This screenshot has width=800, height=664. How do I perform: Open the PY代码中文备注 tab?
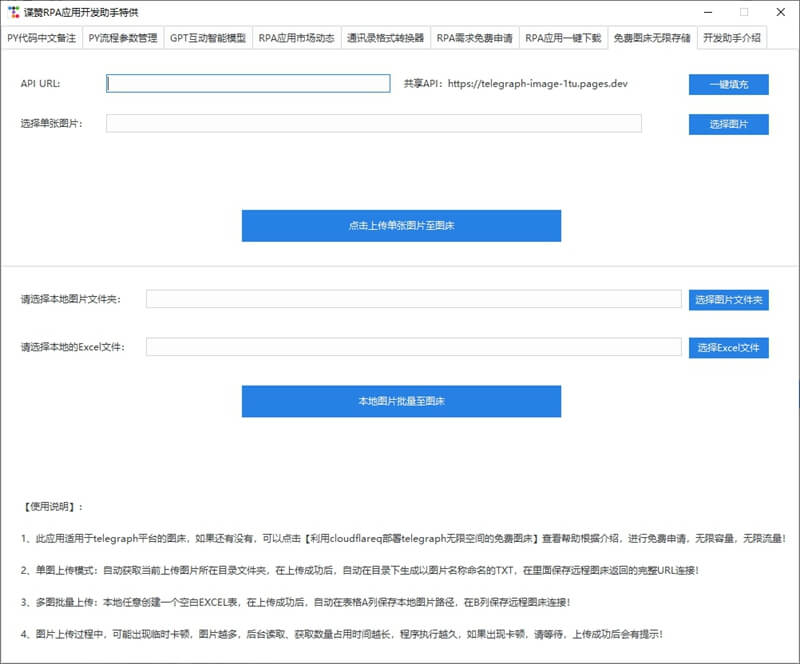tap(41, 38)
